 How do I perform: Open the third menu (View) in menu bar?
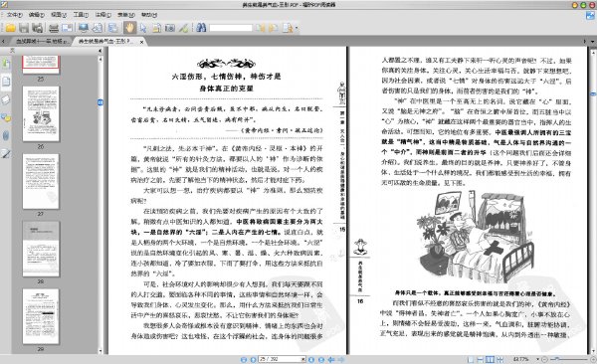(x=59, y=15)
